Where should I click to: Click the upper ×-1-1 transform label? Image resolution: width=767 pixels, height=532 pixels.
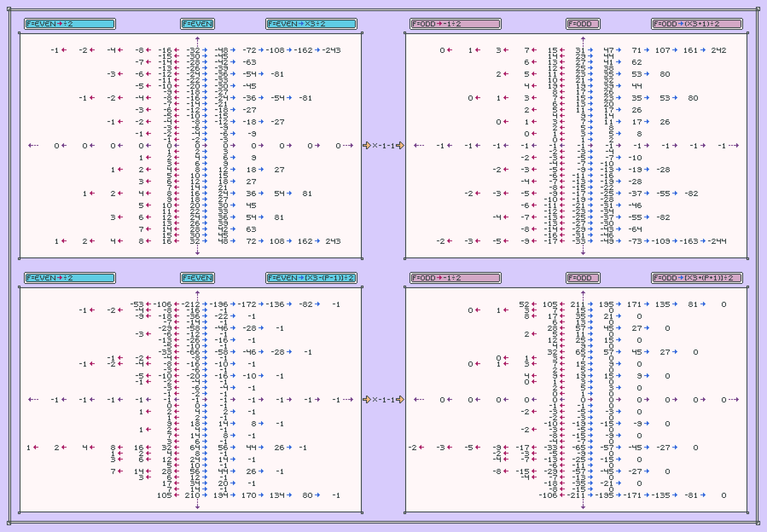pos(383,145)
